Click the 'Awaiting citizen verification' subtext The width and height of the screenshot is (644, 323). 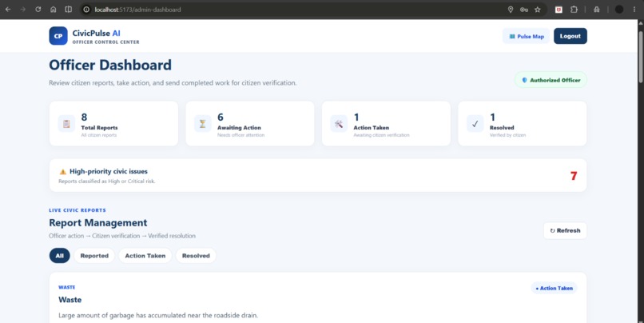coord(382,135)
